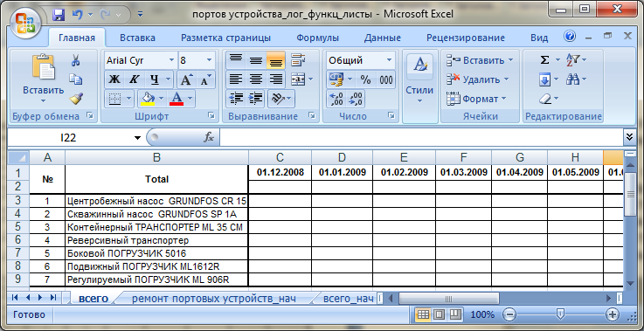Open Разметка страницы tab
Viewport: 644px width, 331px height.
(226, 38)
